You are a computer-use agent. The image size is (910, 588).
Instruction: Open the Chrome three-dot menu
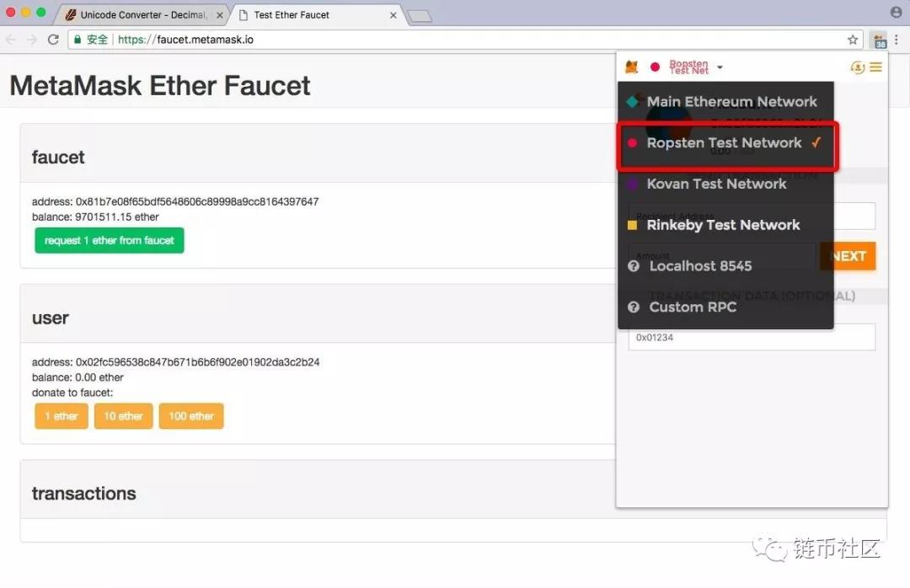pos(897,40)
